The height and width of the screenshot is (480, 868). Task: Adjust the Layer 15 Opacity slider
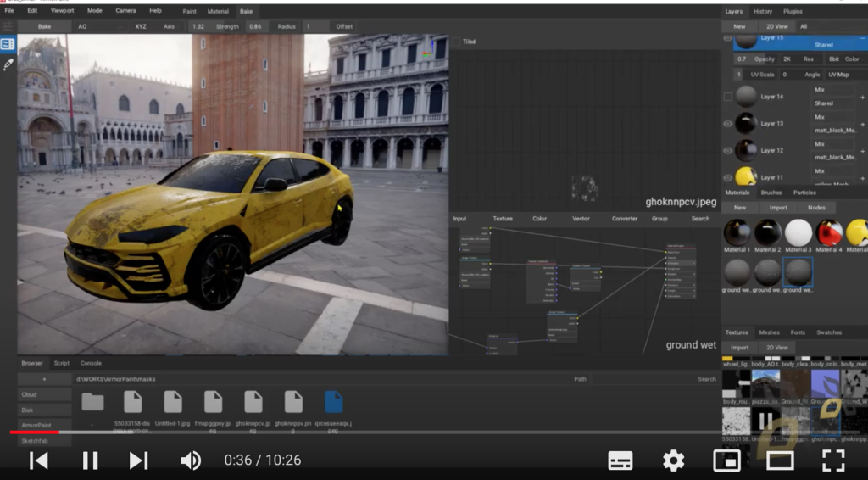(756, 59)
